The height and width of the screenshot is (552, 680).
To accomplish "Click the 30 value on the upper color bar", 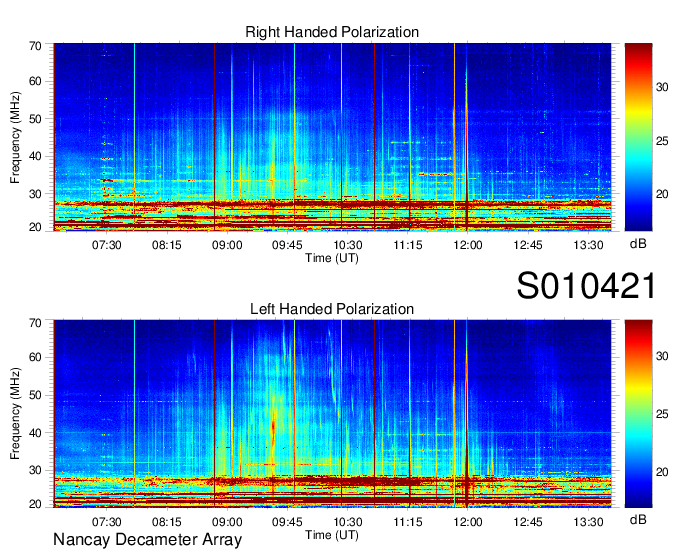I will pyautogui.click(x=662, y=87).
